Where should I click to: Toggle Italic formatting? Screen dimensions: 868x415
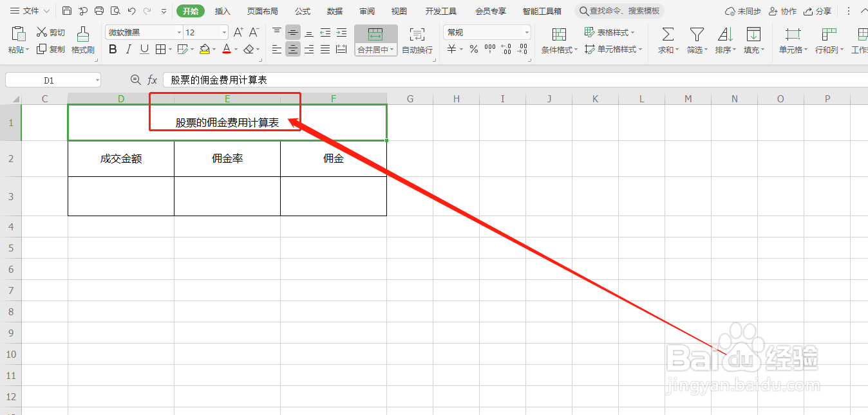point(129,49)
